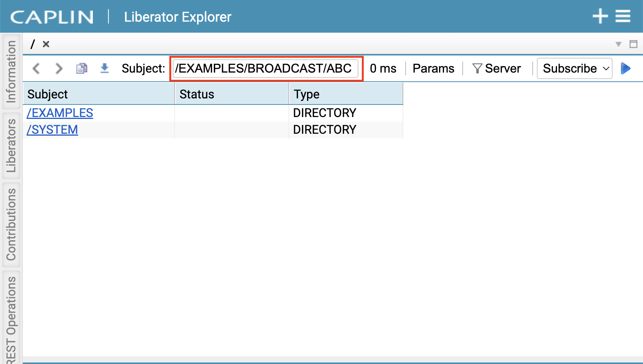
Task: Run request with the blue play icon
Action: tap(625, 68)
